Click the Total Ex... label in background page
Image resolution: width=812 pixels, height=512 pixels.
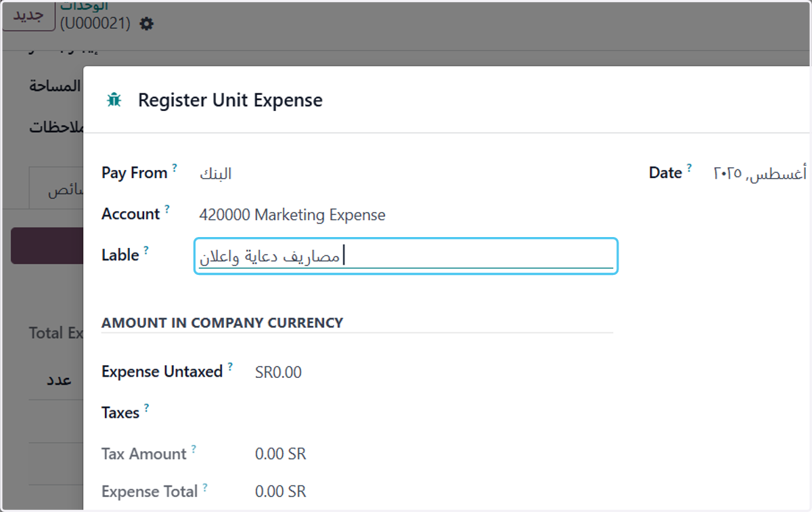coord(56,333)
